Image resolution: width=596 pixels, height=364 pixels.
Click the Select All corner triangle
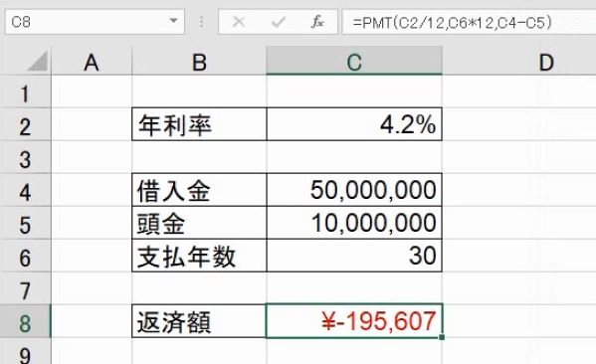(38, 62)
